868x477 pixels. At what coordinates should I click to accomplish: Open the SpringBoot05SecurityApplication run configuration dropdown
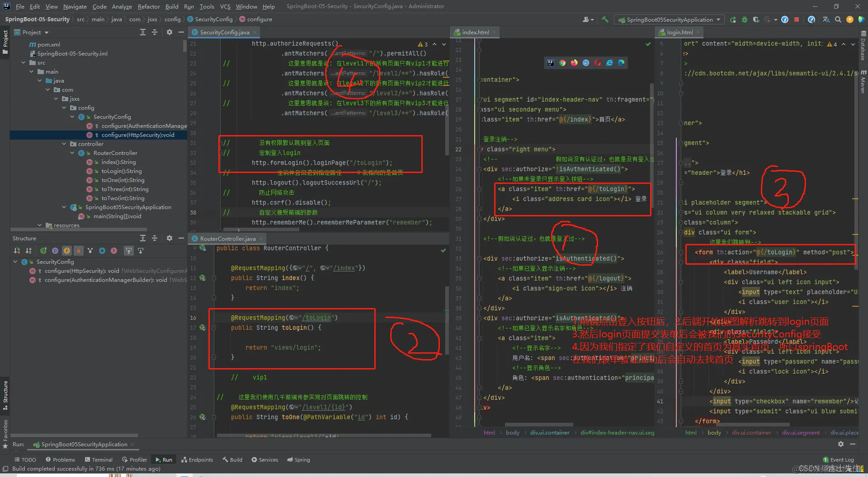(x=669, y=19)
